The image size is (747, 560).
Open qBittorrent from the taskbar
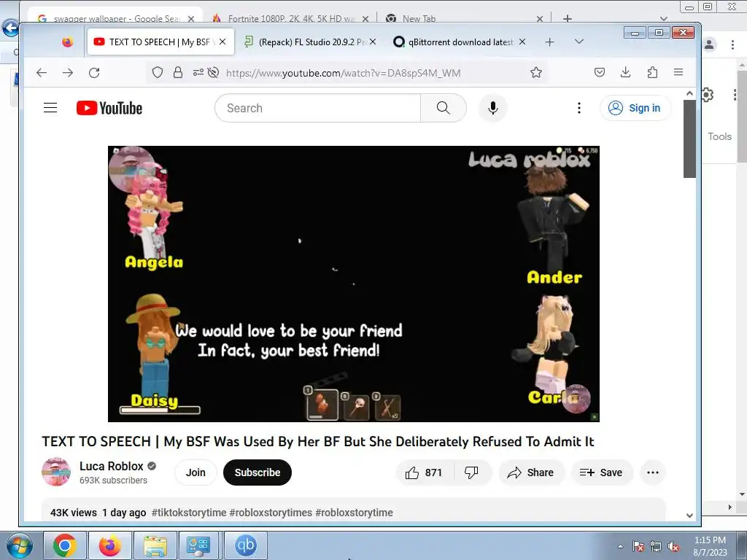(x=245, y=545)
